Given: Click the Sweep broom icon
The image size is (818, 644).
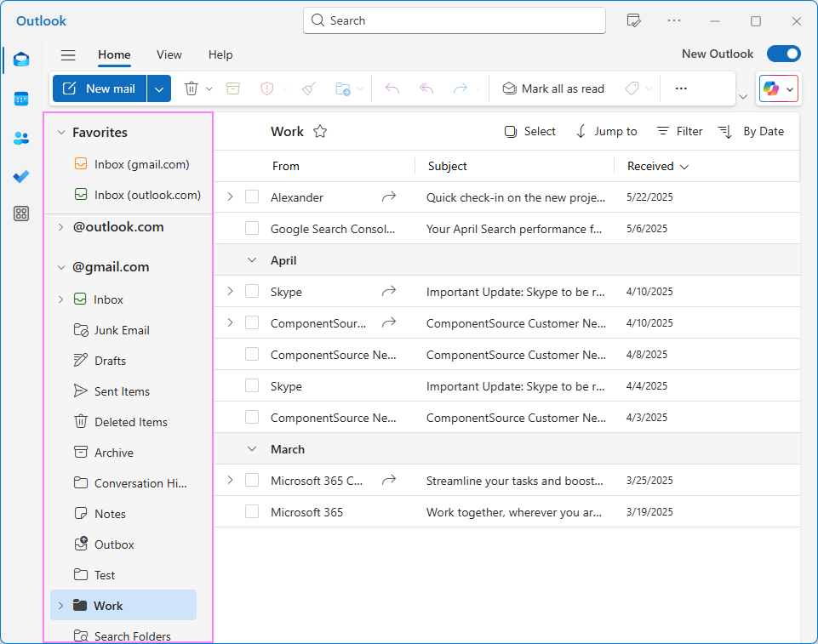Looking at the screenshot, I should [x=308, y=88].
